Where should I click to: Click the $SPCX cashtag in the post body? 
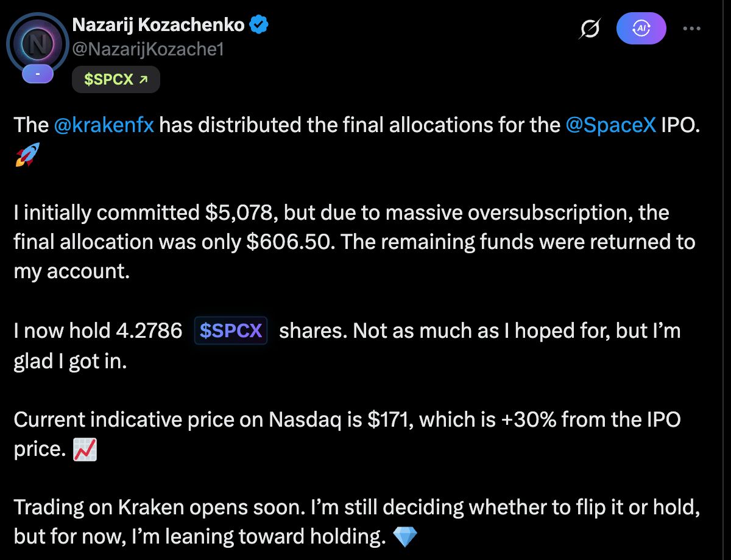pyautogui.click(x=231, y=331)
